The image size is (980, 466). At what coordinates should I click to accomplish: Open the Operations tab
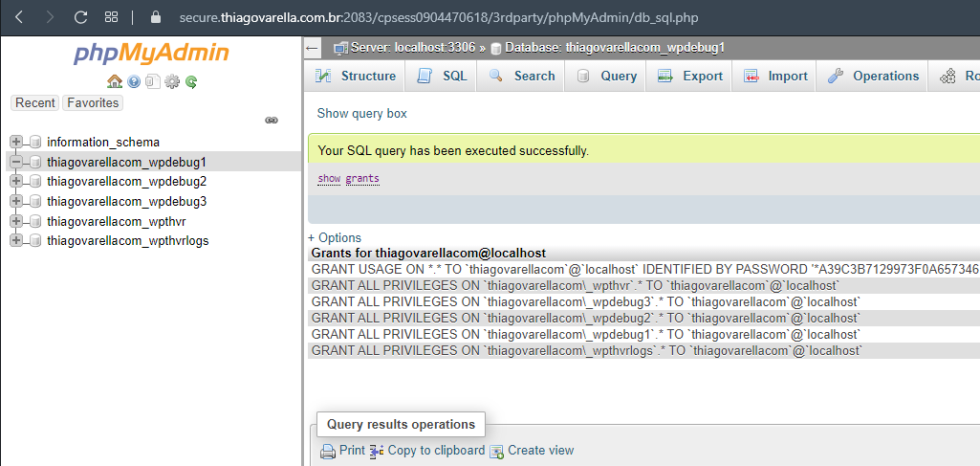(x=872, y=77)
